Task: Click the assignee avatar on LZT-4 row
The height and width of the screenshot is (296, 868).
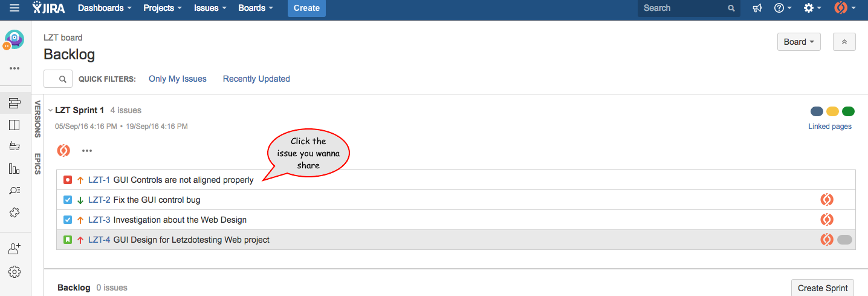Action: click(827, 240)
